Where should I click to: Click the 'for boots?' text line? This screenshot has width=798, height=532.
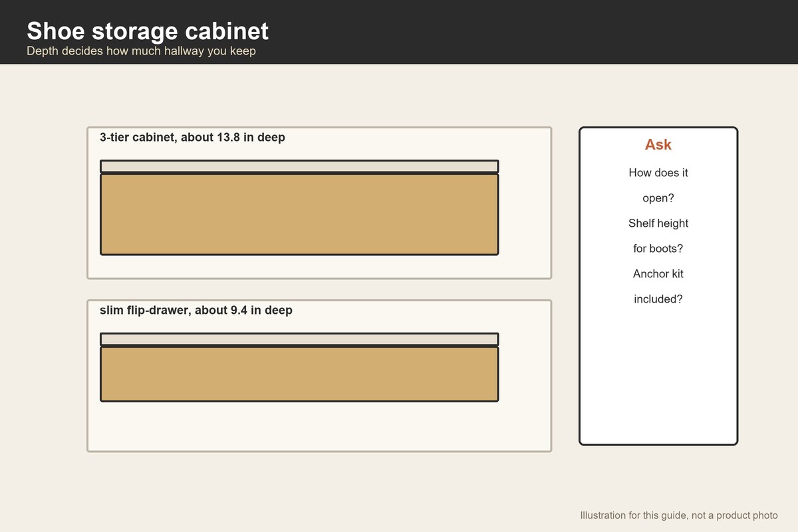[658, 249]
